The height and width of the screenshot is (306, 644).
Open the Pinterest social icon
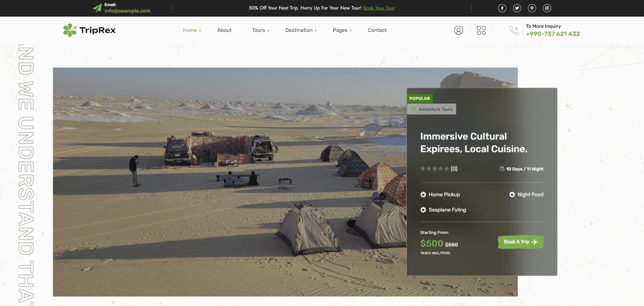(532, 8)
